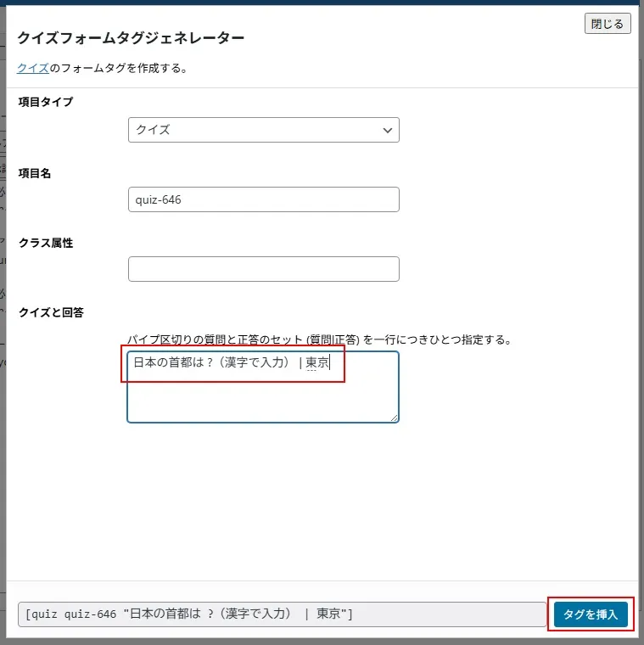Click the 日本の首都は question text in the textarea
Viewport: 644px width, 645px height.
[170, 363]
